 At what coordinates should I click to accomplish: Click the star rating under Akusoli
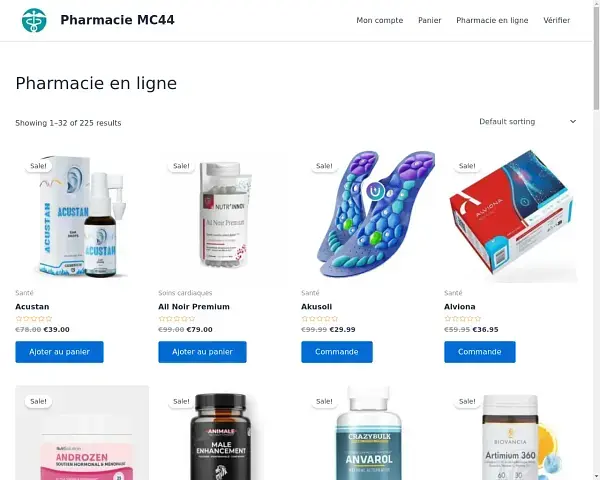[x=320, y=318]
